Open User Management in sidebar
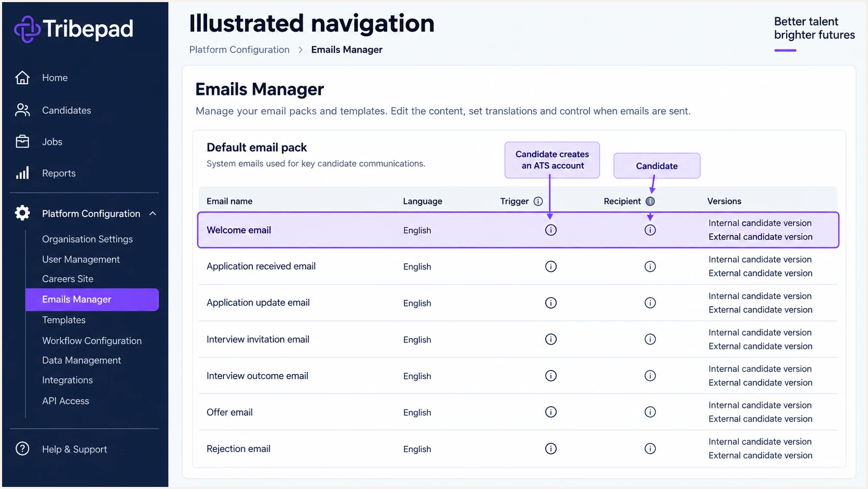 point(81,259)
